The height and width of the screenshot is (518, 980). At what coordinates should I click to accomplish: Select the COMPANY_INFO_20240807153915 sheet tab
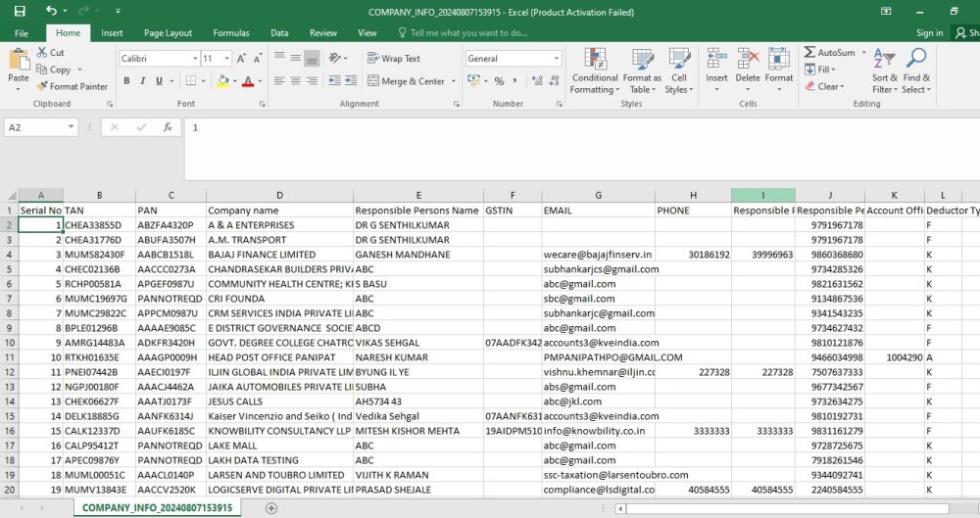coord(157,508)
